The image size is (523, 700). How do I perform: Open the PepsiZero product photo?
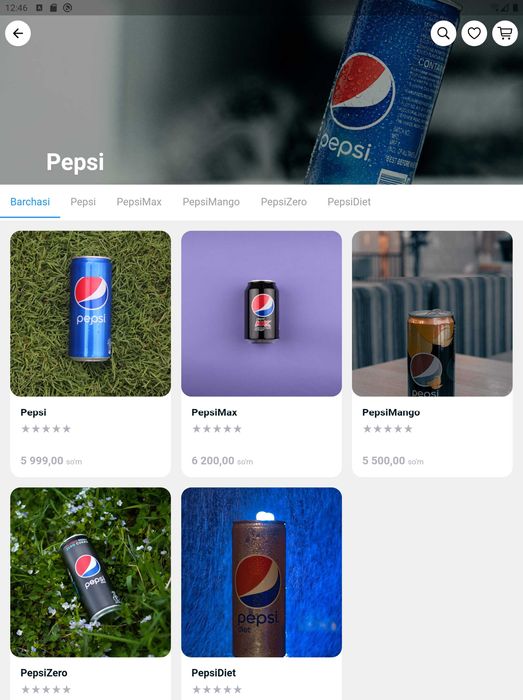pyautogui.click(x=91, y=572)
